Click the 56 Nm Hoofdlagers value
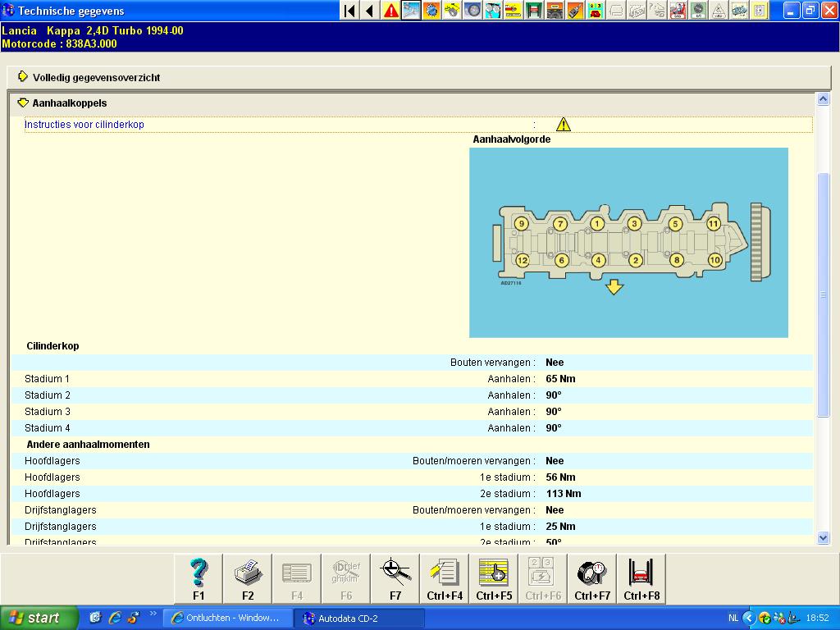 point(560,477)
